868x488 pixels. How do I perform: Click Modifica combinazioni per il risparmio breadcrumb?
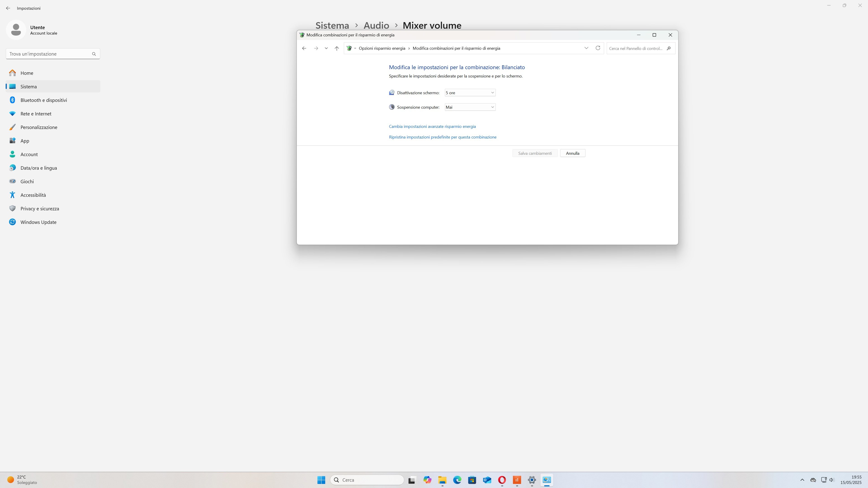coord(456,48)
